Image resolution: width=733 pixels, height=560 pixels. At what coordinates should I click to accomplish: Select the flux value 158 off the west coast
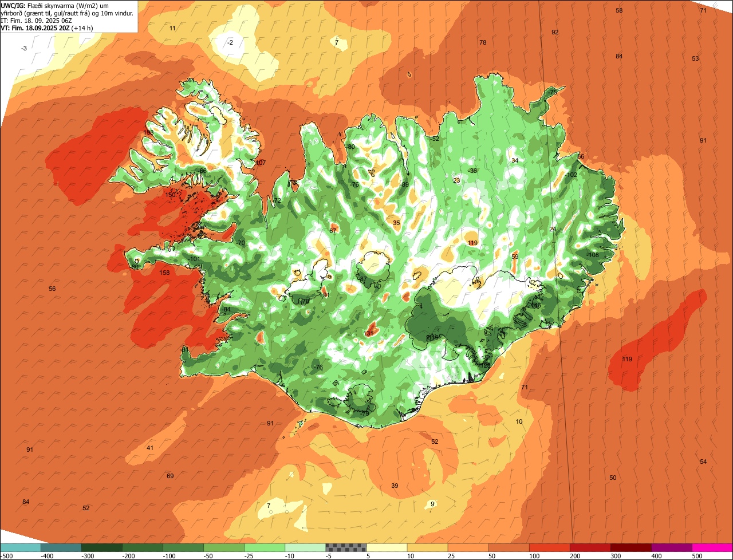coord(164,273)
